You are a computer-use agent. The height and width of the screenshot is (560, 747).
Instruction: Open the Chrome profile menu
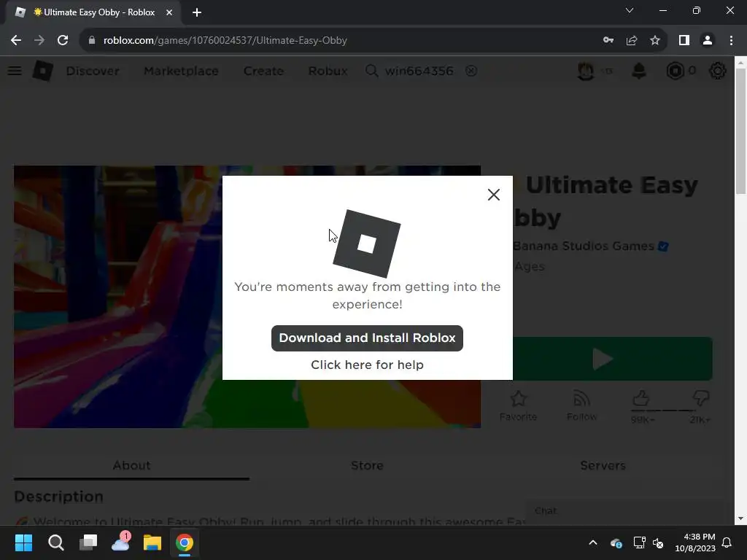tap(708, 41)
